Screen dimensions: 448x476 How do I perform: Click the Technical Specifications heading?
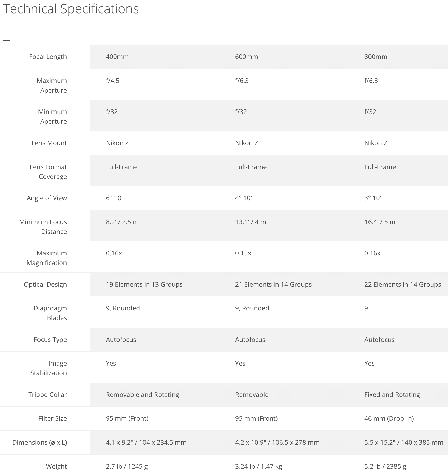(71, 9)
